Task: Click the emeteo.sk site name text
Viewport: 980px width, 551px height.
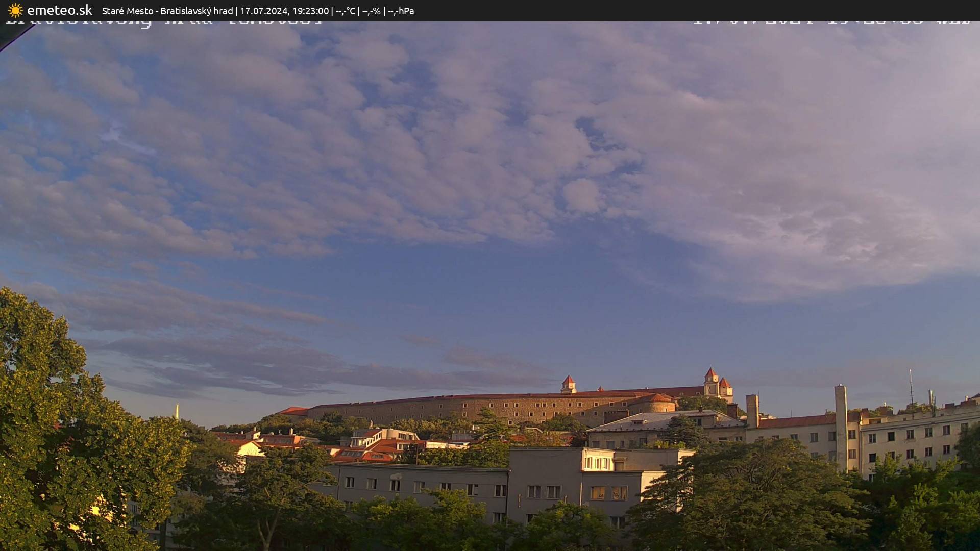Action: (x=60, y=10)
